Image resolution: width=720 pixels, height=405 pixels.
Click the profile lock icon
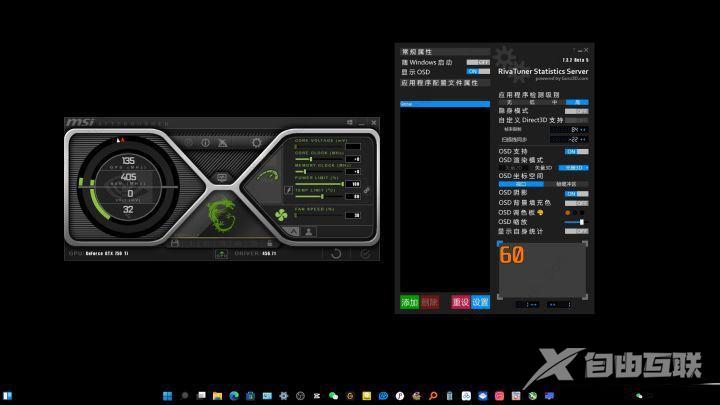[270, 243]
